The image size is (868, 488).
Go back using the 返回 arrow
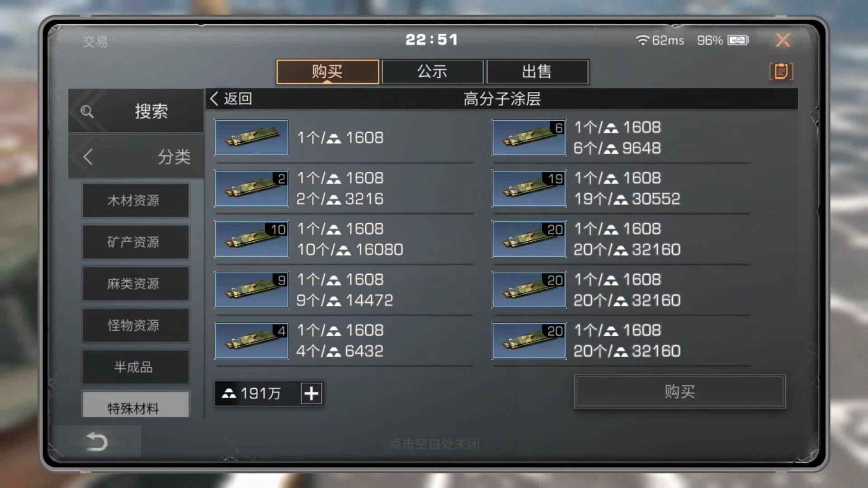[x=231, y=99]
